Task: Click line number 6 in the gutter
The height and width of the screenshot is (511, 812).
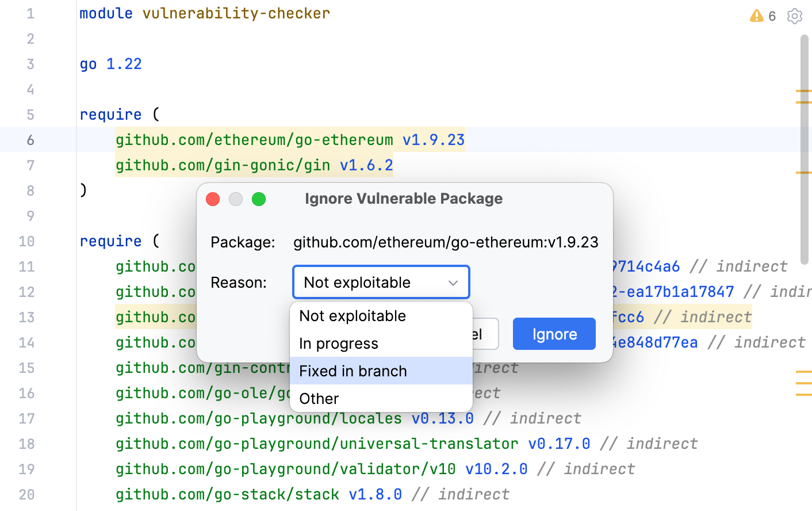Action: [x=30, y=140]
